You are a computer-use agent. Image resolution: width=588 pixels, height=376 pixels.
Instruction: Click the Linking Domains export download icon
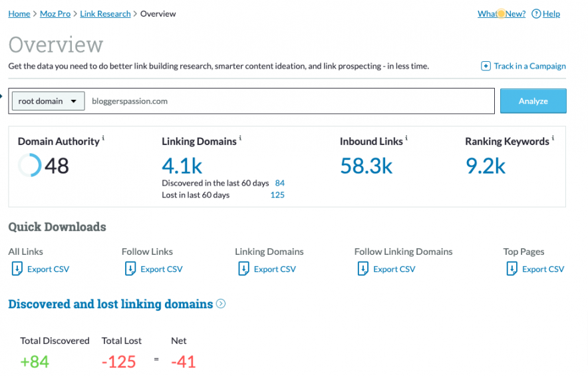coord(243,269)
